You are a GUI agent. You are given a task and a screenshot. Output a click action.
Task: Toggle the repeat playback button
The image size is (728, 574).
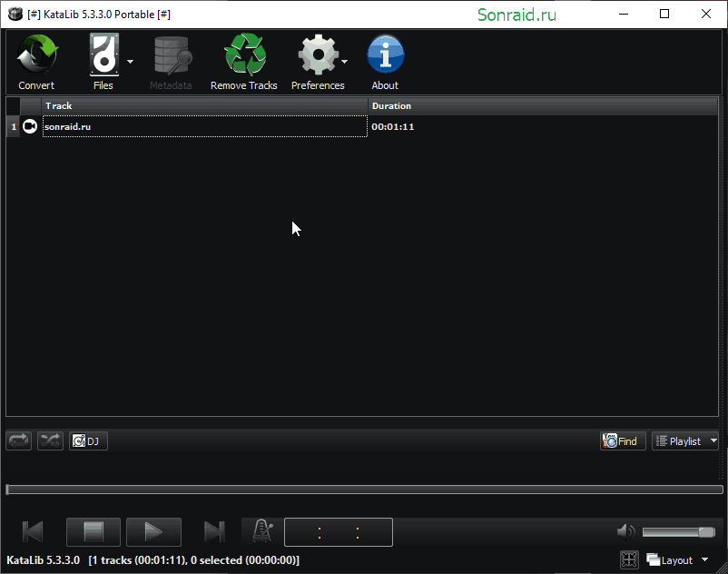click(18, 440)
